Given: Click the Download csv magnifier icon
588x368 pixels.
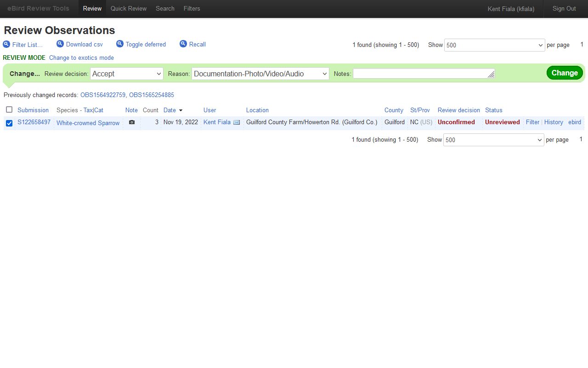Looking at the screenshot, I should click(x=60, y=44).
